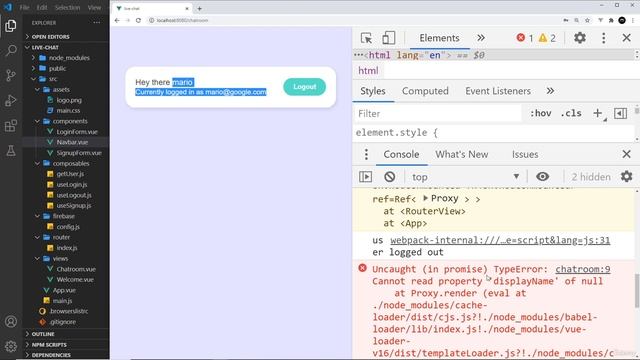This screenshot has height=360, width=640.
Task: Click the browser address bar
Action: click(351, 20)
